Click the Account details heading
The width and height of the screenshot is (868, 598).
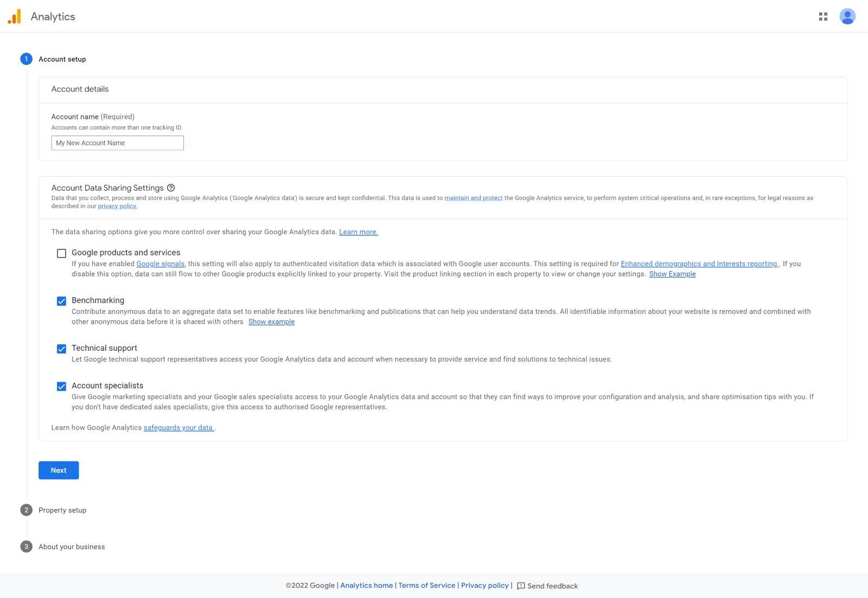(80, 89)
